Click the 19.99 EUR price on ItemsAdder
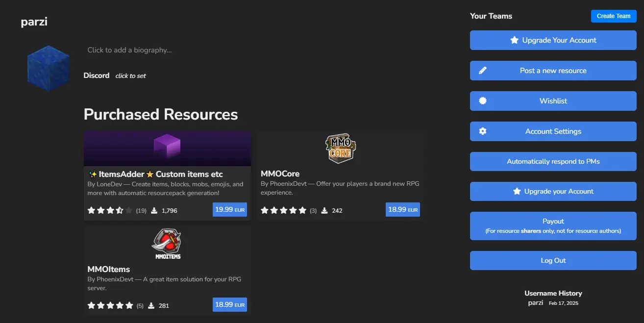Image resolution: width=644 pixels, height=323 pixels. [x=230, y=209]
